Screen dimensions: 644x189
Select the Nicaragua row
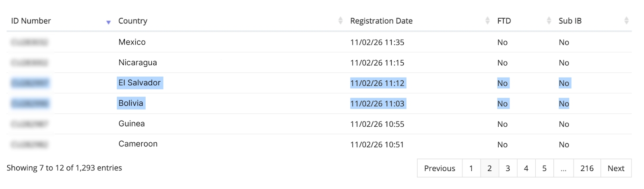(x=319, y=63)
